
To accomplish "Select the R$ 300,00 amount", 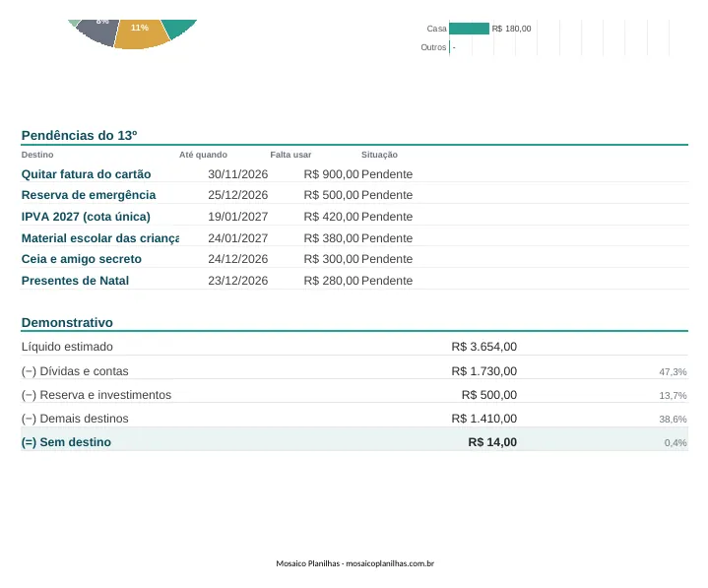I will 332,259.
